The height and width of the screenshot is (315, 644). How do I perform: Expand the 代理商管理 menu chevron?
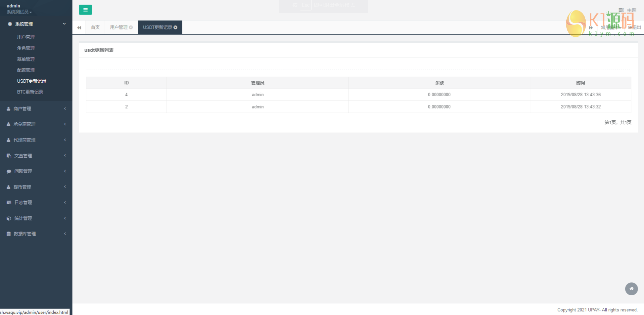pos(65,140)
